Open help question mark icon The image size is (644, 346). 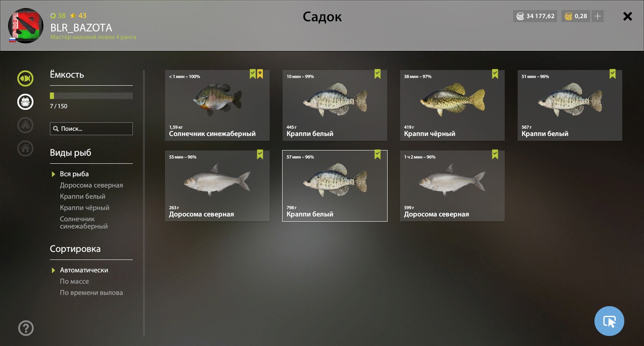click(26, 328)
